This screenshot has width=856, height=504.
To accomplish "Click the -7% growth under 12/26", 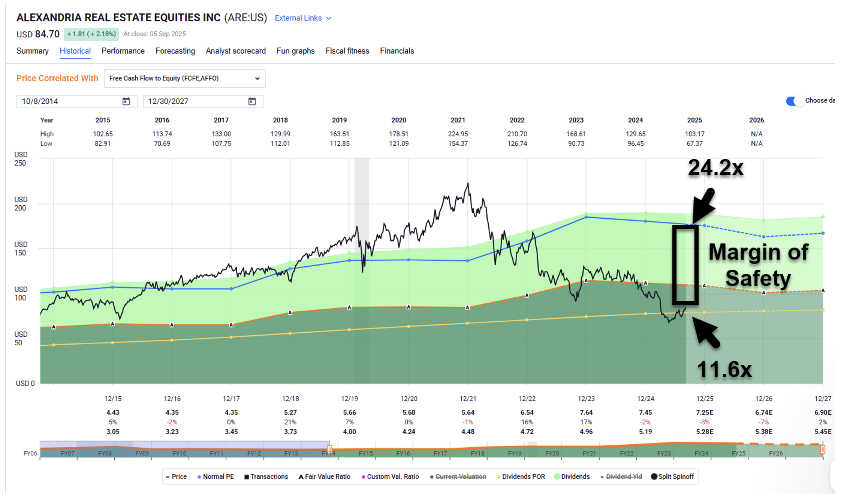I will (764, 422).
